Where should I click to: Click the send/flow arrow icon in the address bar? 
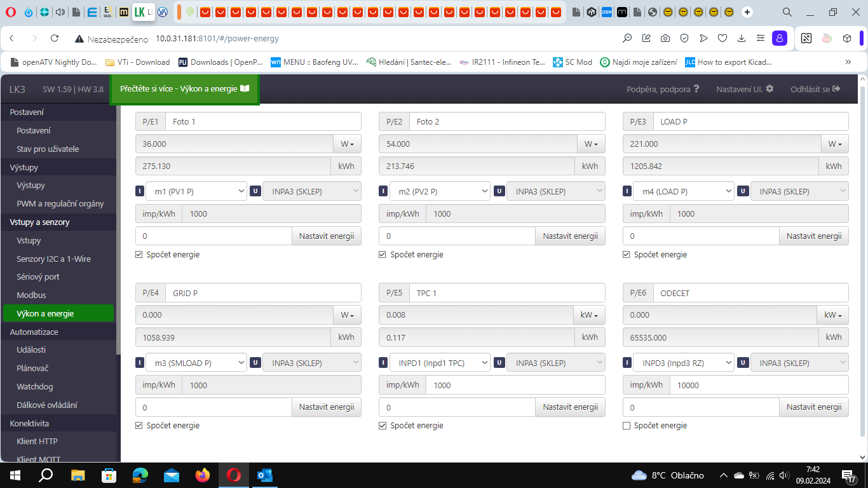pos(703,38)
